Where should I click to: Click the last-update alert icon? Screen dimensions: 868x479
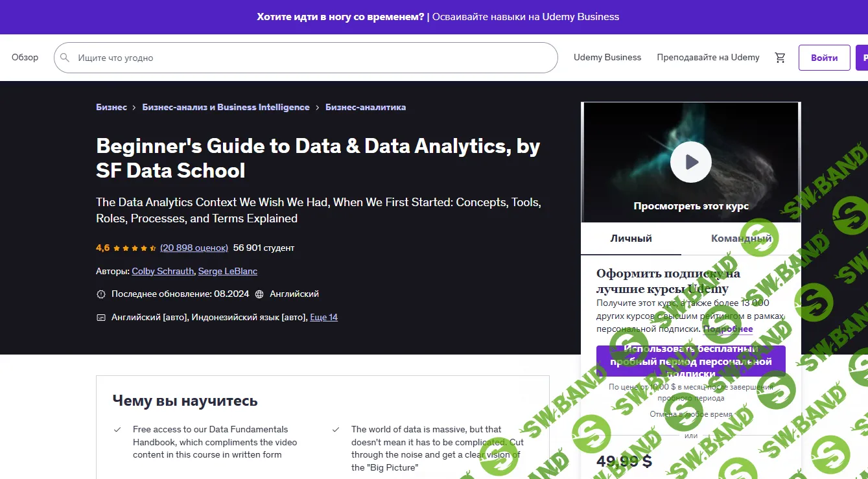(100, 294)
